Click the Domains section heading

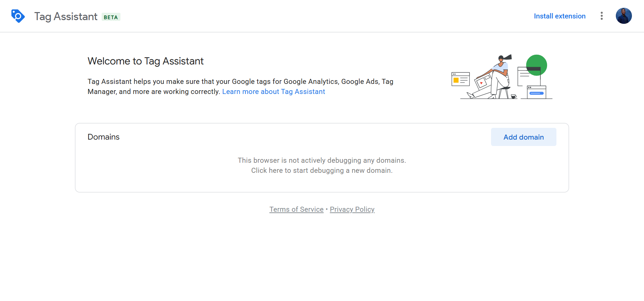(x=103, y=137)
